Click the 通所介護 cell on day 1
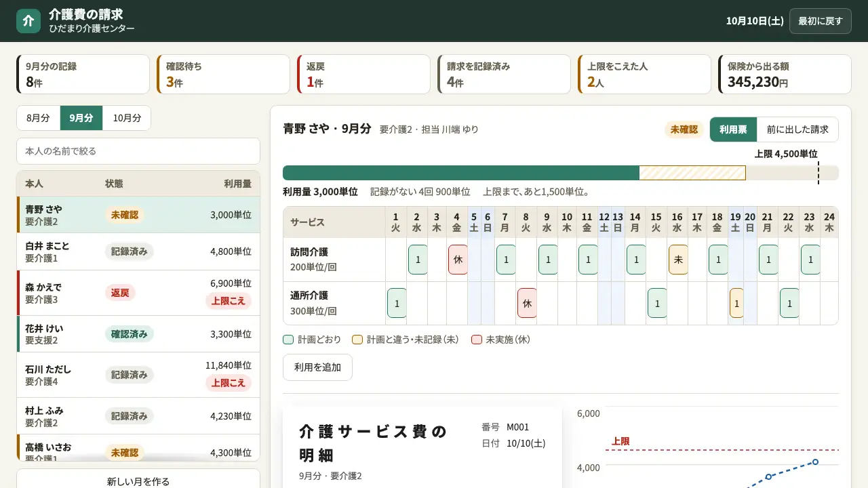Image resolution: width=868 pixels, height=488 pixels. point(397,303)
